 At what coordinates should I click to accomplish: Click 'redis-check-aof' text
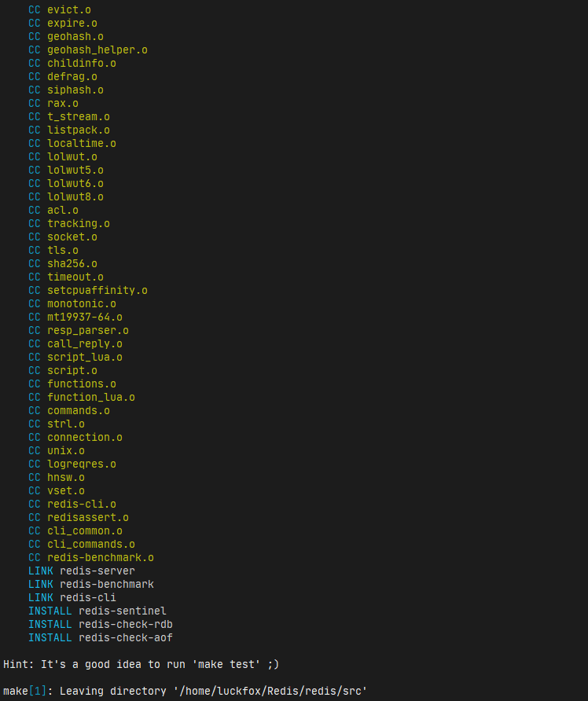(x=125, y=638)
